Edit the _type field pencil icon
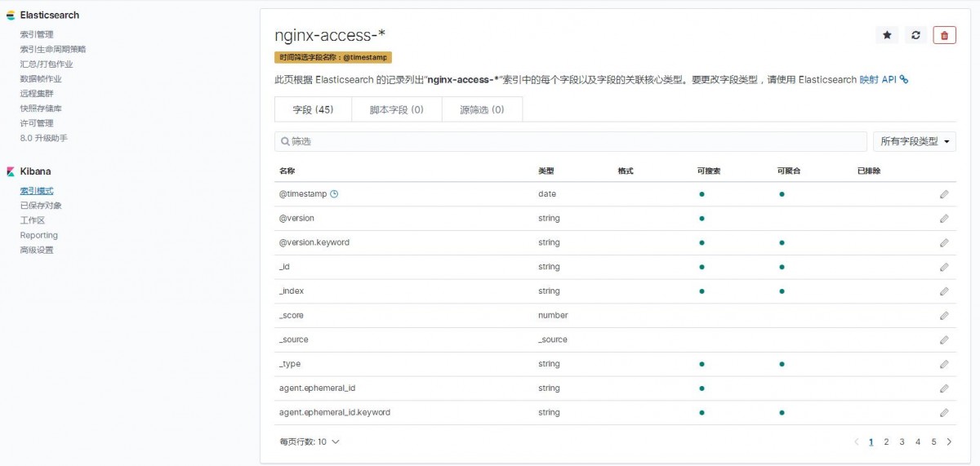 click(944, 364)
